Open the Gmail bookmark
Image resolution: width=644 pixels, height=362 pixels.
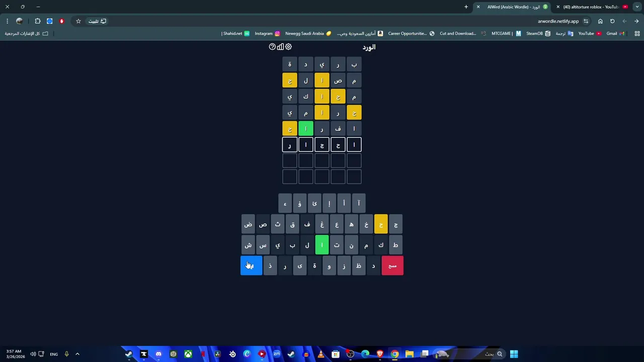[x=615, y=34]
